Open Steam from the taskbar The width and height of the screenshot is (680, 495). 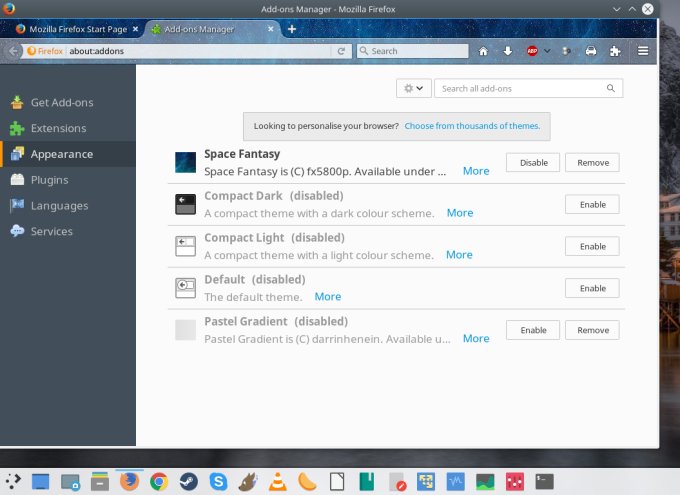click(x=188, y=482)
